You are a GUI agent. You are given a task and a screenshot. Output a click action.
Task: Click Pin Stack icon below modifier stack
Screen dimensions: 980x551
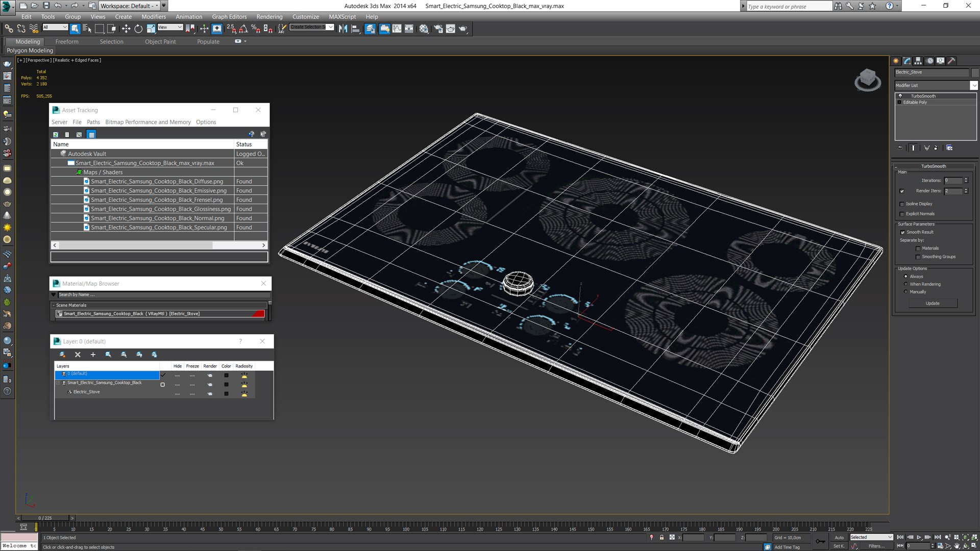coord(900,147)
